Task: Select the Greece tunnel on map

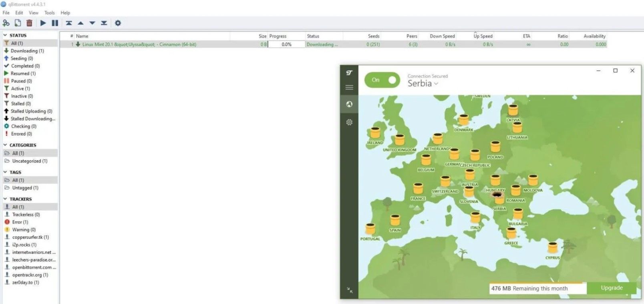Action: click(511, 233)
